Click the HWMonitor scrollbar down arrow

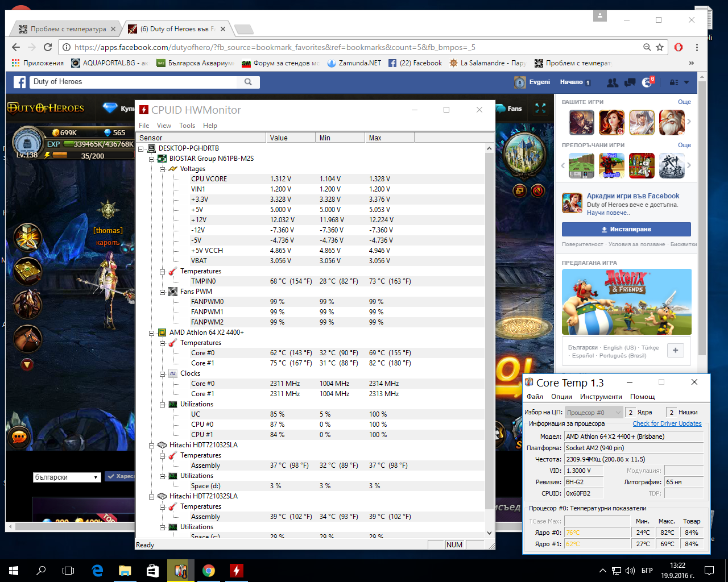pyautogui.click(x=490, y=533)
